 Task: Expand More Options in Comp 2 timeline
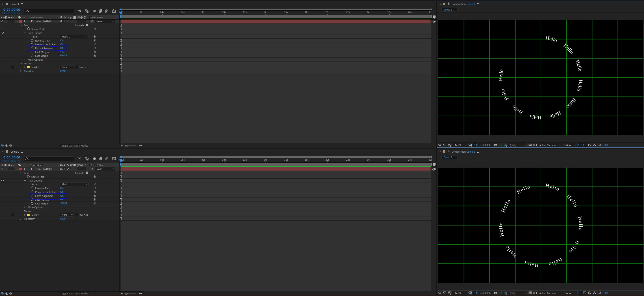click(x=25, y=207)
